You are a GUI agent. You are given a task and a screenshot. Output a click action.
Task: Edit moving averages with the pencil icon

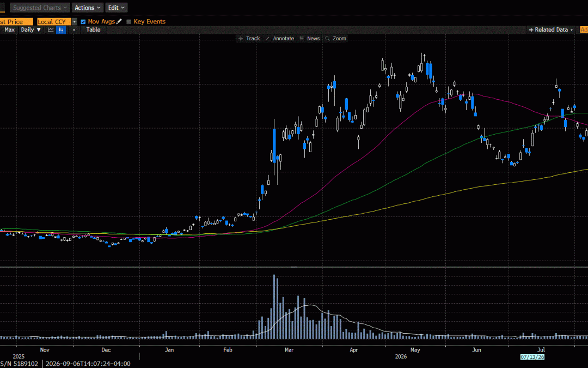119,22
